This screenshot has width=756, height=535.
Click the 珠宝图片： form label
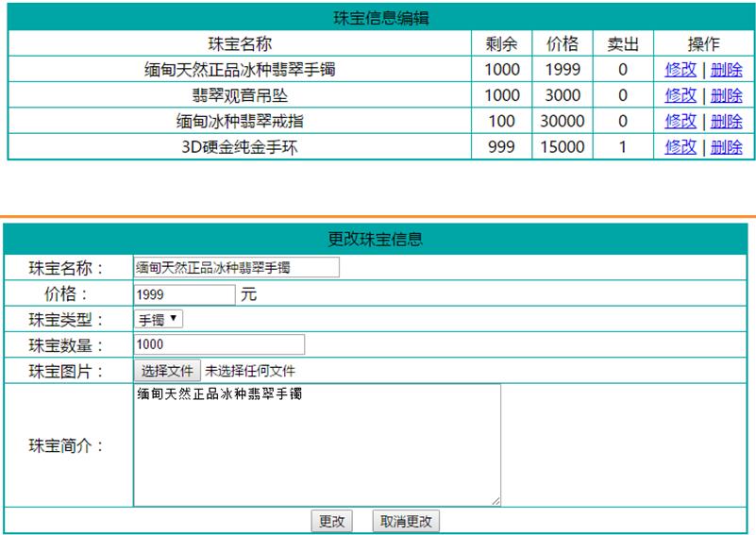tap(66, 371)
